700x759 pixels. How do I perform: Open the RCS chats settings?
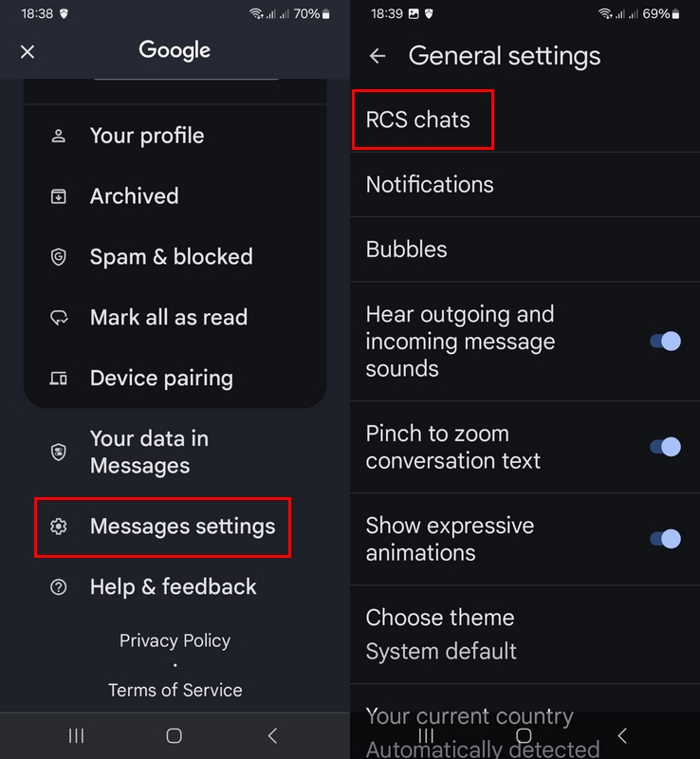[x=525, y=120]
